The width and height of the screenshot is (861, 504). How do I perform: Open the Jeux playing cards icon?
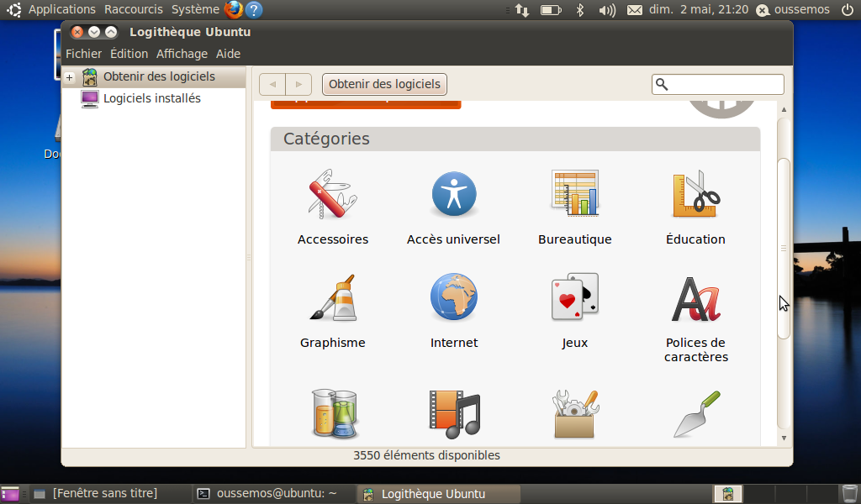[575, 297]
